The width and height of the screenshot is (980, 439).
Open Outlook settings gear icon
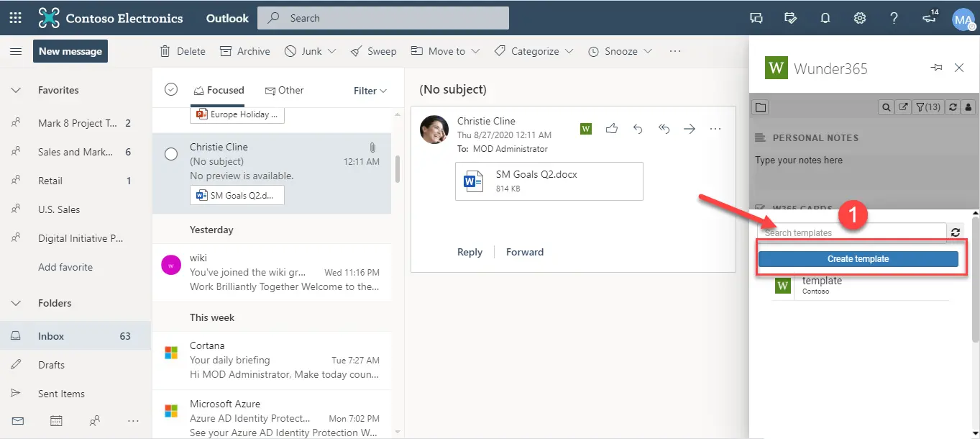tap(859, 18)
